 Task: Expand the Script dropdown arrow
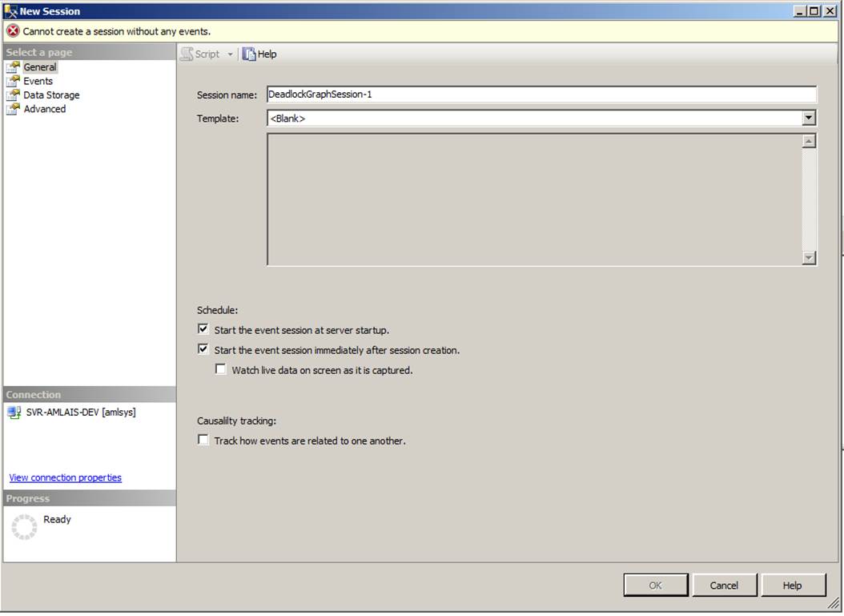230,54
